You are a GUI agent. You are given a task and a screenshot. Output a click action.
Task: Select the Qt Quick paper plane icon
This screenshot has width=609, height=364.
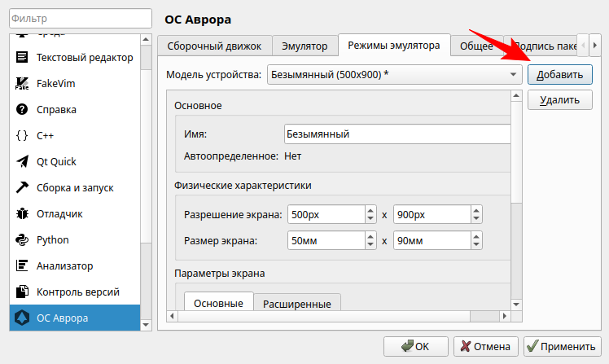click(22, 161)
